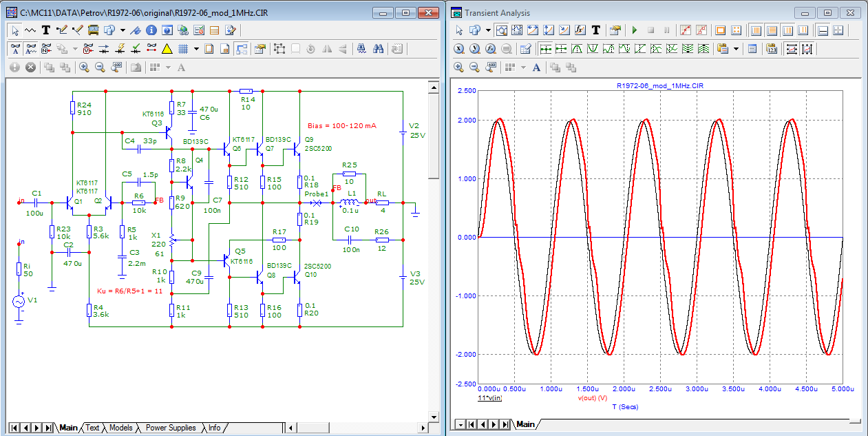Viewport: 868px width, 436px height.
Task: Open the dropdown arrow next to grid icon
Action: (196, 49)
